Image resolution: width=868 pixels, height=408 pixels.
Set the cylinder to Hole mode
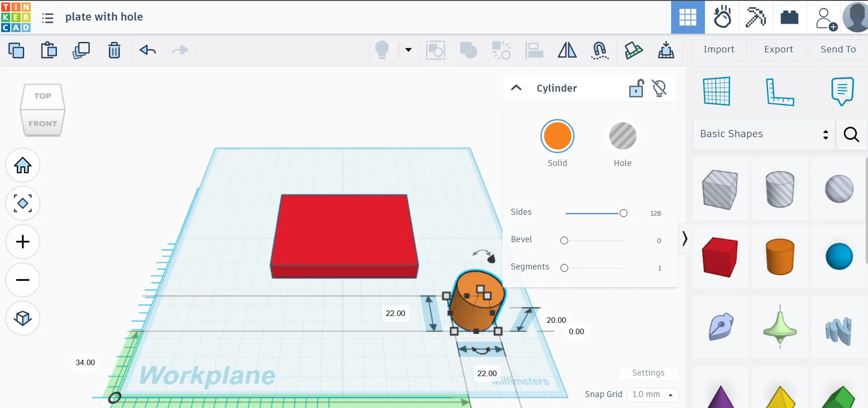tap(622, 136)
